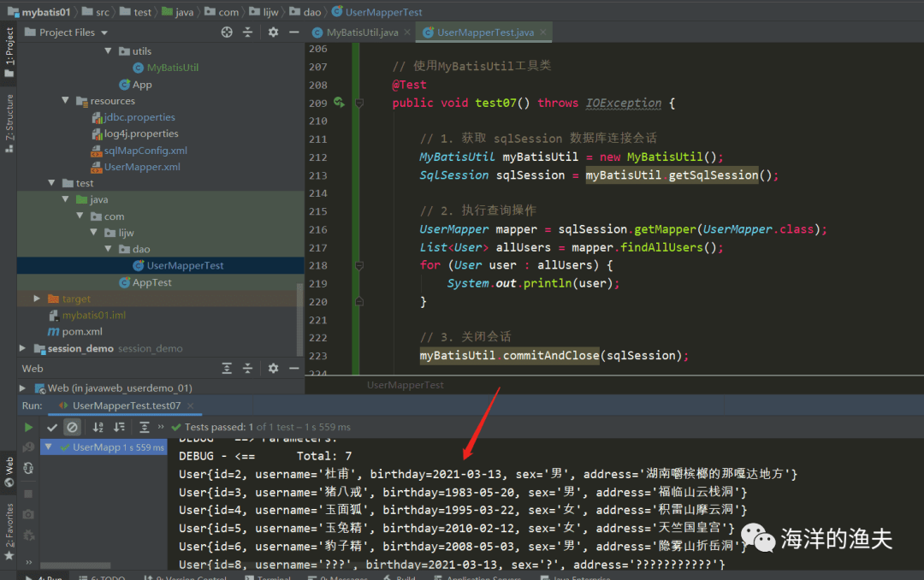Click locate file target icon in Project panel
This screenshot has height=580, width=924.
pos(227,33)
